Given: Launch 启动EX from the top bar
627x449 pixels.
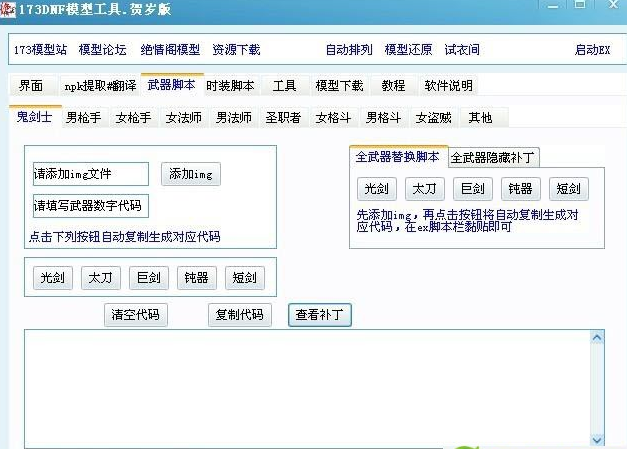Looking at the screenshot, I should [x=592, y=50].
